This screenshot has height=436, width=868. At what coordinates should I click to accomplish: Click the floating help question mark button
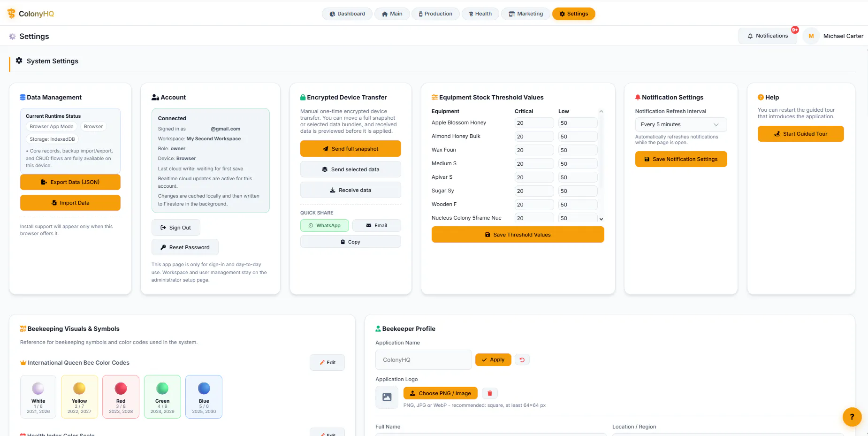click(852, 416)
